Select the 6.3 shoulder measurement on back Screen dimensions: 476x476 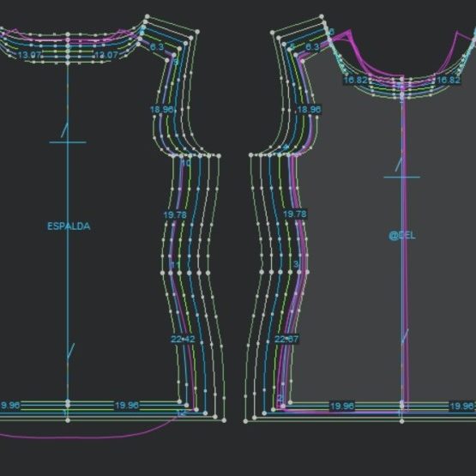(x=157, y=47)
